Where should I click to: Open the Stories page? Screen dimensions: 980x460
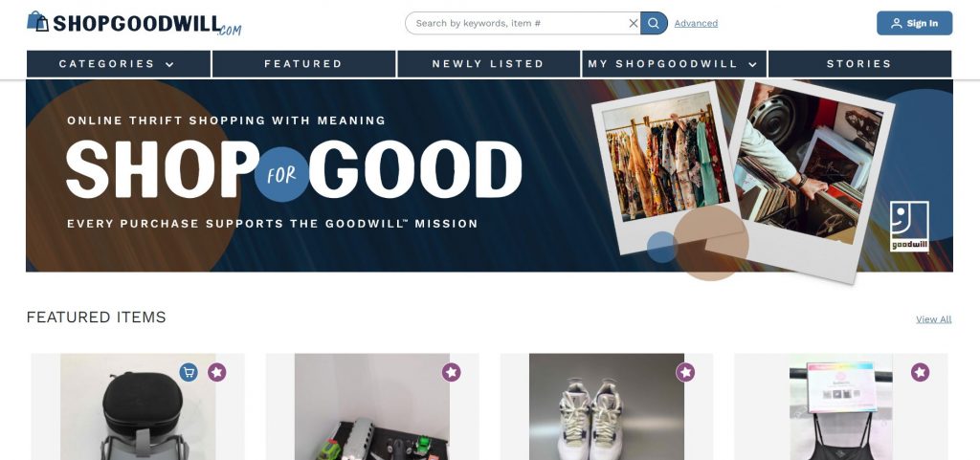pos(859,64)
